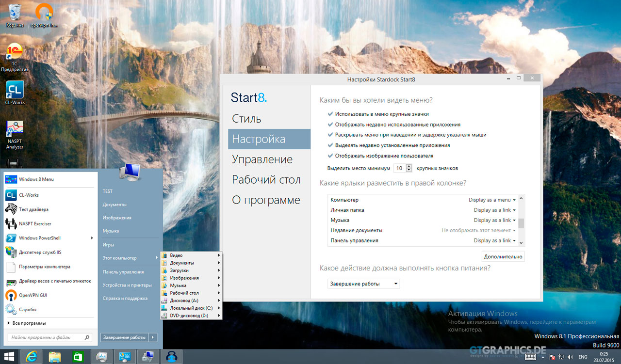Click the OpenVPN GUI start menu icon
The image size is (621, 364).
coord(11,295)
